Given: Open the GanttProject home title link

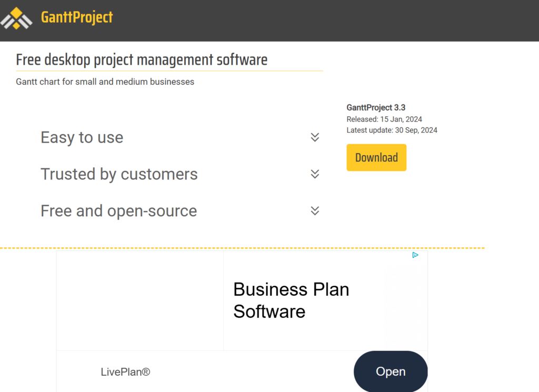Looking at the screenshot, I should [77, 17].
